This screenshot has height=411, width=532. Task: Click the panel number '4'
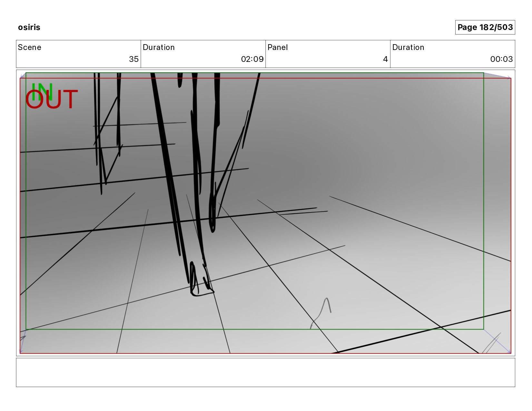coord(385,59)
